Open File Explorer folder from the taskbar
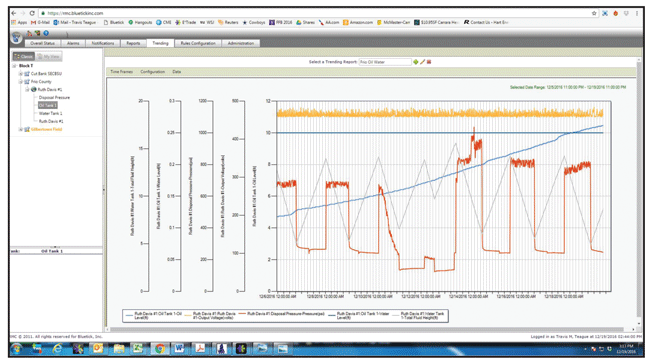 [118, 349]
